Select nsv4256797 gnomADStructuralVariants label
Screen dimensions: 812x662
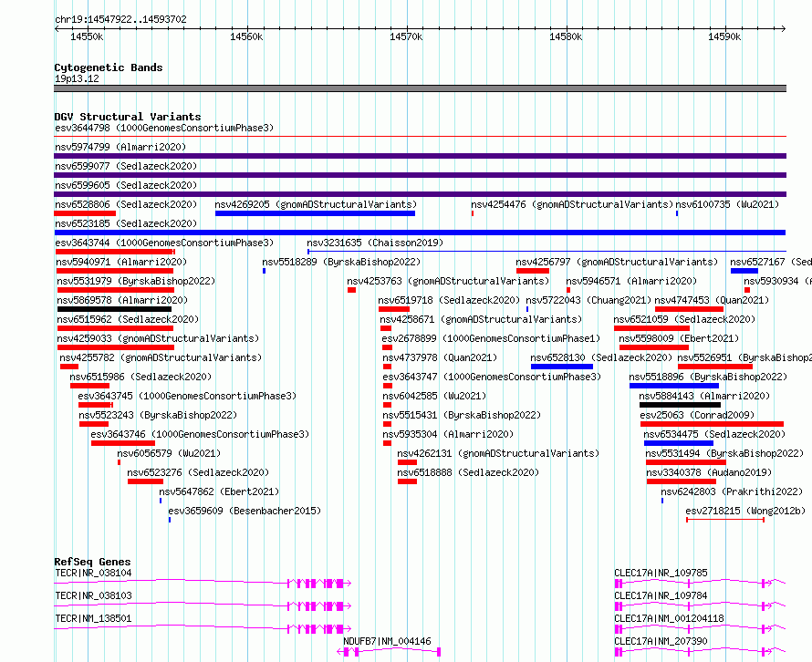[618, 262]
